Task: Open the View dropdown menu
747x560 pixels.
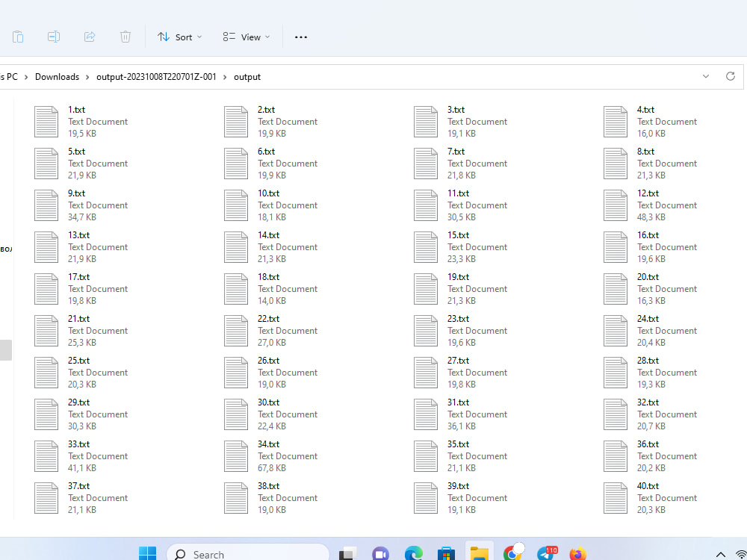Action: (x=247, y=37)
